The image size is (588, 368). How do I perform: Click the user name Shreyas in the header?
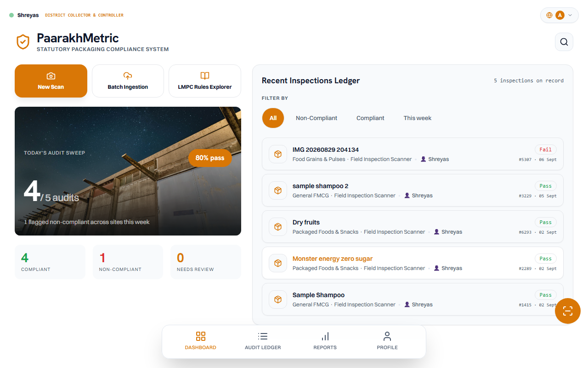tap(28, 15)
